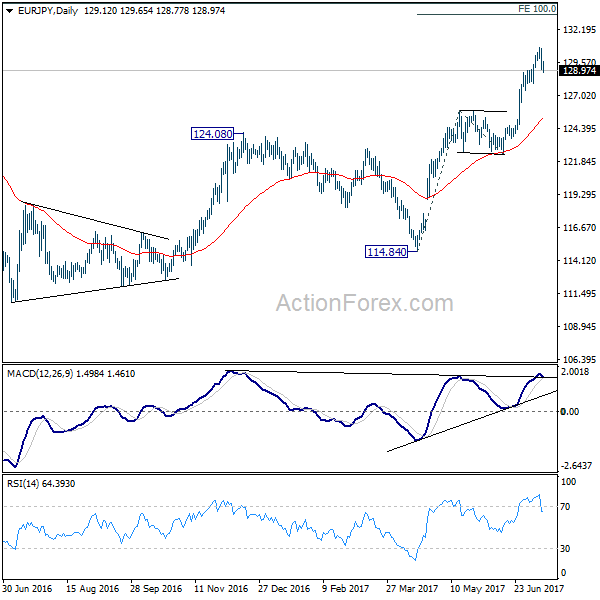600x600 pixels.
Task: Click the EURJPY,Daily symbol title
Action: point(48,11)
